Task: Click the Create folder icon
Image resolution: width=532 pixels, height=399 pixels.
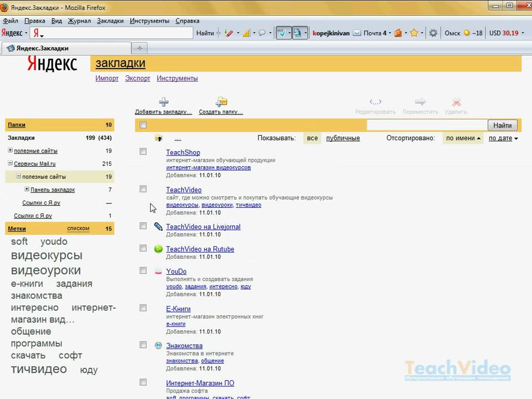Action: point(221,101)
